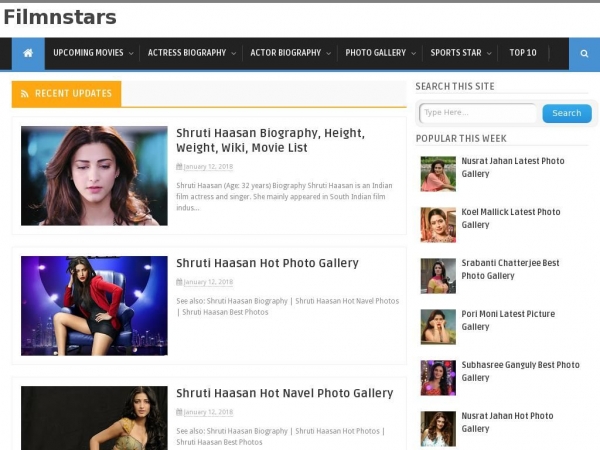This screenshot has width=600, height=450.
Task: Expand Upcoming Movies dropdown arrow
Action: pos(131,54)
